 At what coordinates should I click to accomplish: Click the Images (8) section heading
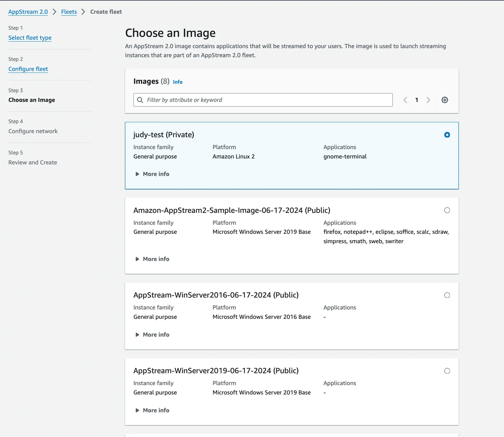[151, 81]
